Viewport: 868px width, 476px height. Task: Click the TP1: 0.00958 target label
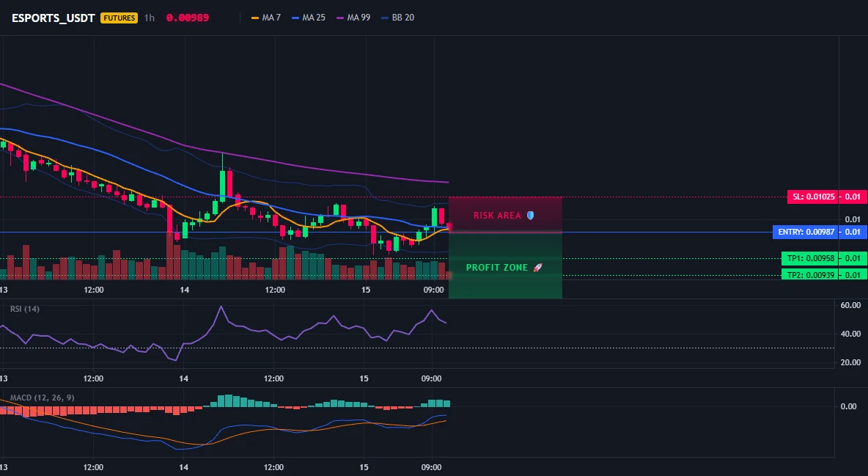[x=810, y=258]
